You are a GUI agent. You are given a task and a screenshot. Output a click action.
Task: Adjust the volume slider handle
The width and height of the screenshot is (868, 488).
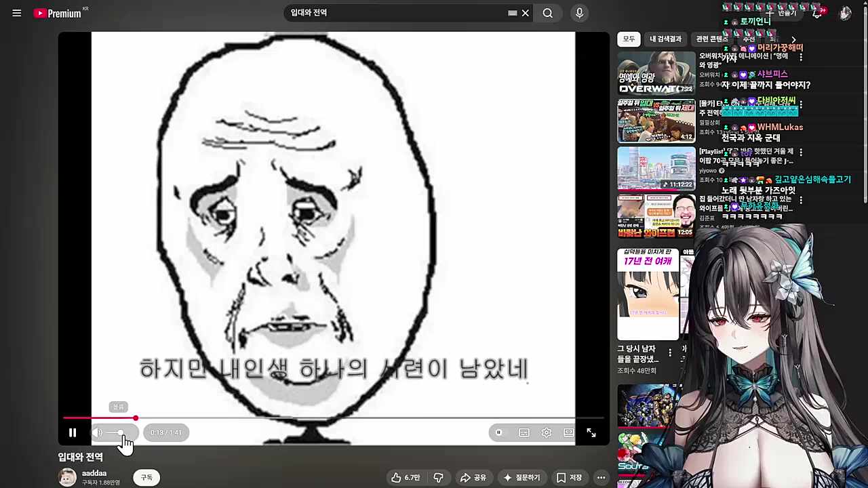121,432
